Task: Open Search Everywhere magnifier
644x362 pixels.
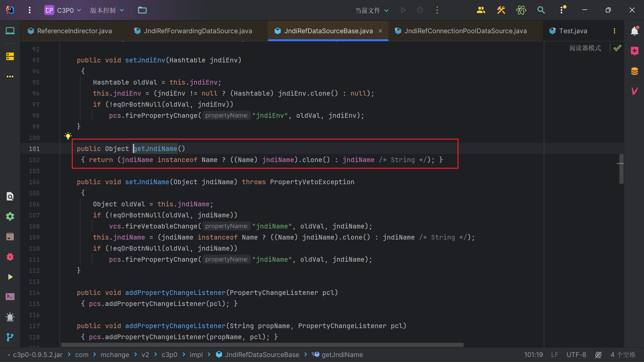Action: [x=541, y=10]
